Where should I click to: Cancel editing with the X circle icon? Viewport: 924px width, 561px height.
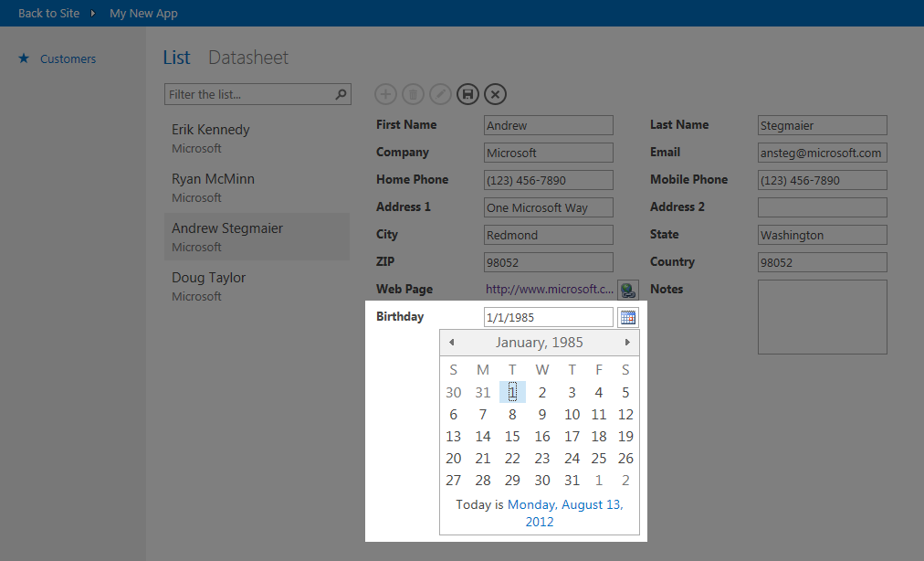[495, 94]
